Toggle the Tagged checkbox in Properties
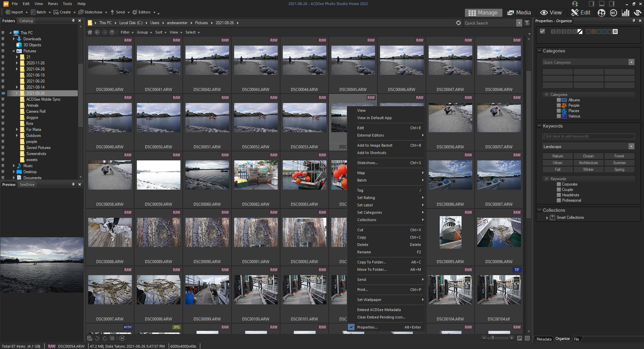The width and height of the screenshot is (644, 349). pos(542,32)
